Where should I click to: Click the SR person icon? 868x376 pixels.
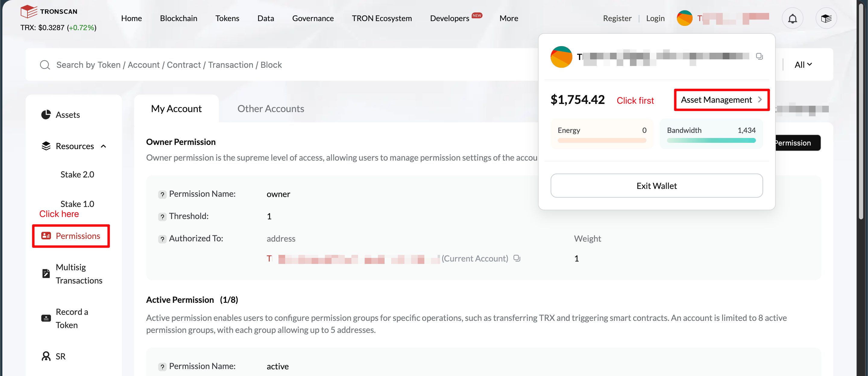click(46, 356)
